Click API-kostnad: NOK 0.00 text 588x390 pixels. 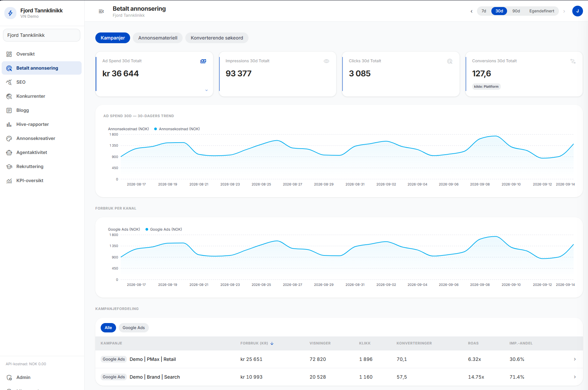(x=26, y=364)
